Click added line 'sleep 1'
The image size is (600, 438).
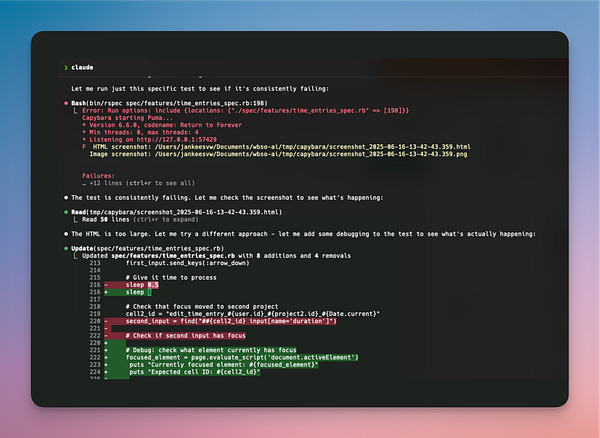click(x=128, y=292)
